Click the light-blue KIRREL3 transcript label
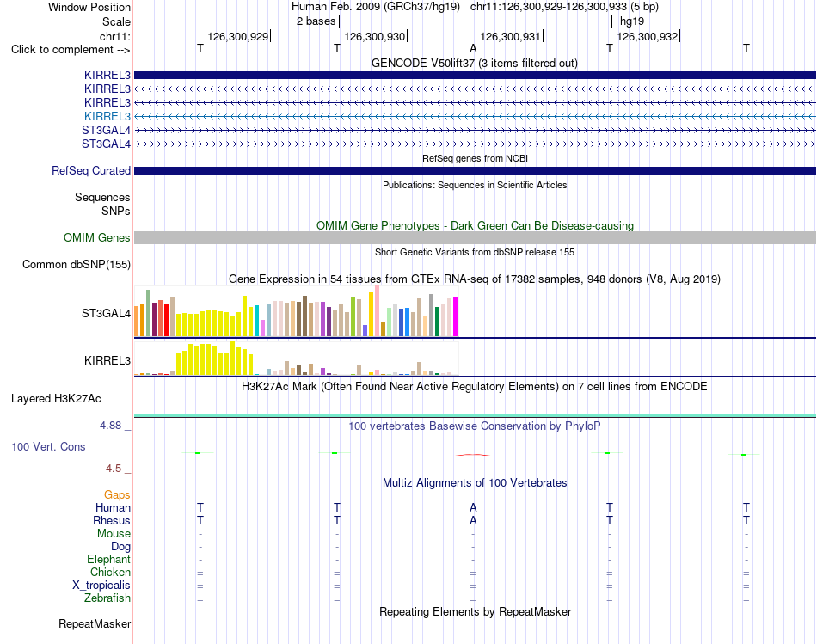 (x=107, y=116)
